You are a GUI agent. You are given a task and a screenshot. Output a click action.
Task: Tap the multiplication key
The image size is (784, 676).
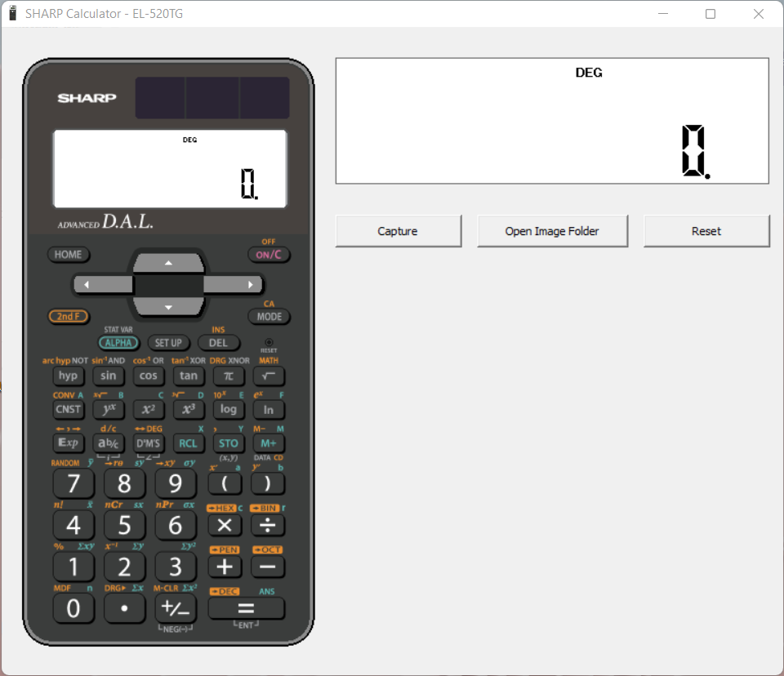click(225, 526)
